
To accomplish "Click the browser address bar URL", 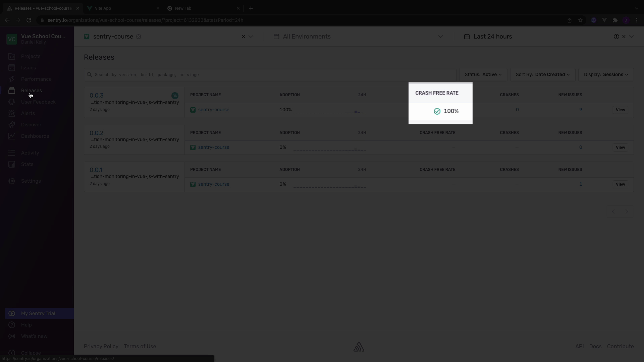I will (x=145, y=20).
